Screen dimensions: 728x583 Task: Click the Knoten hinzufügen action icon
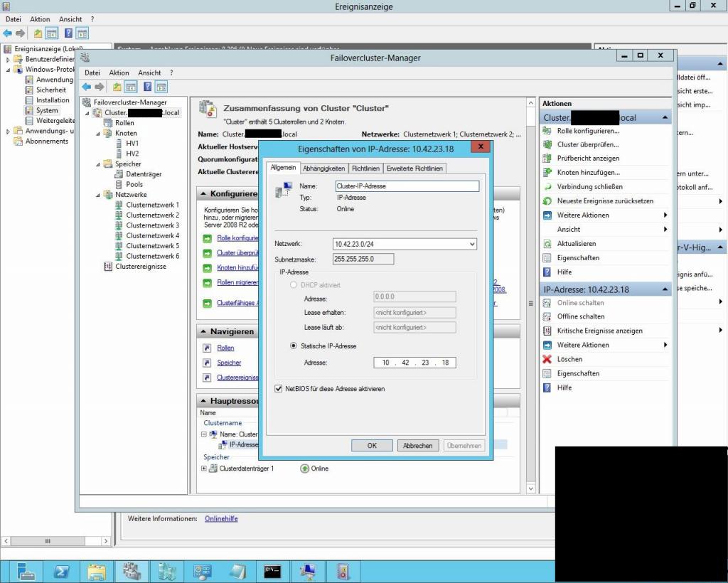point(547,172)
